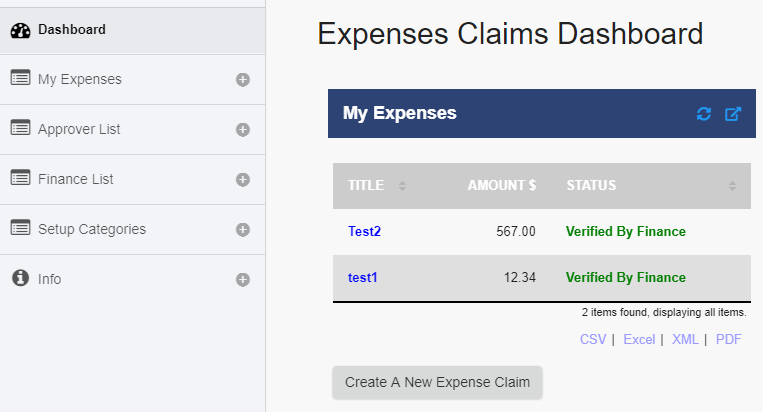Expand Setup Categories plus button
Screen dimensions: 763x412
(x=242, y=229)
